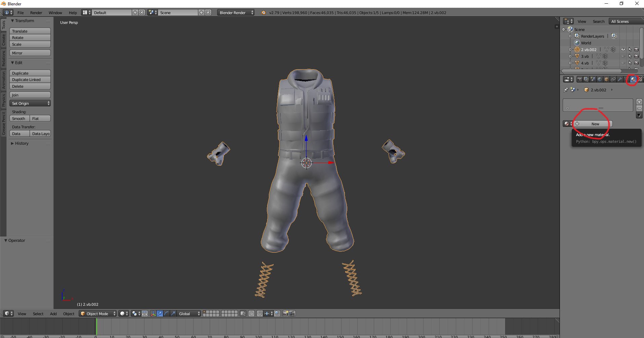The width and height of the screenshot is (644, 338).
Task: Hide 2.vb.002 using its eye icon
Action: coord(623,49)
